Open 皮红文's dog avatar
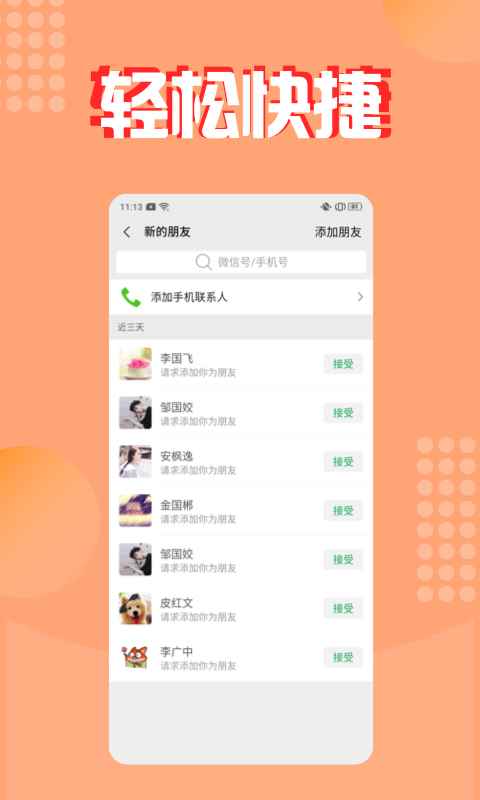Screen dimensions: 480x800 tap(135, 608)
